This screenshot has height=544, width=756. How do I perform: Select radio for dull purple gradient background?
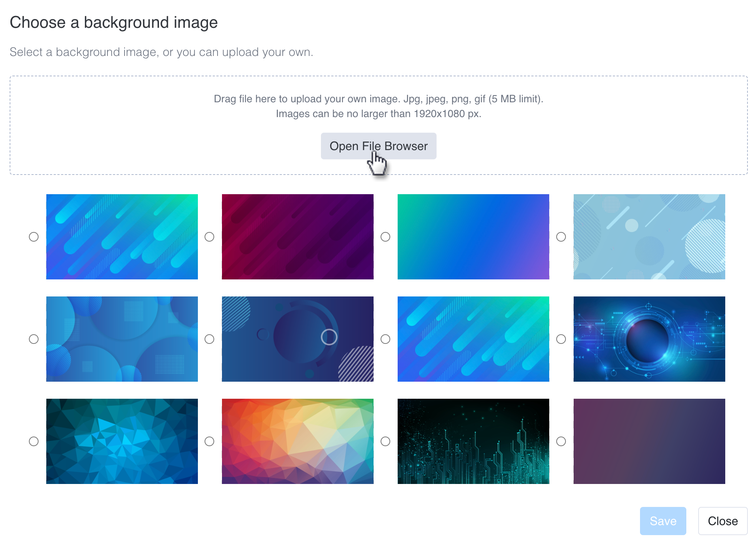point(561,441)
